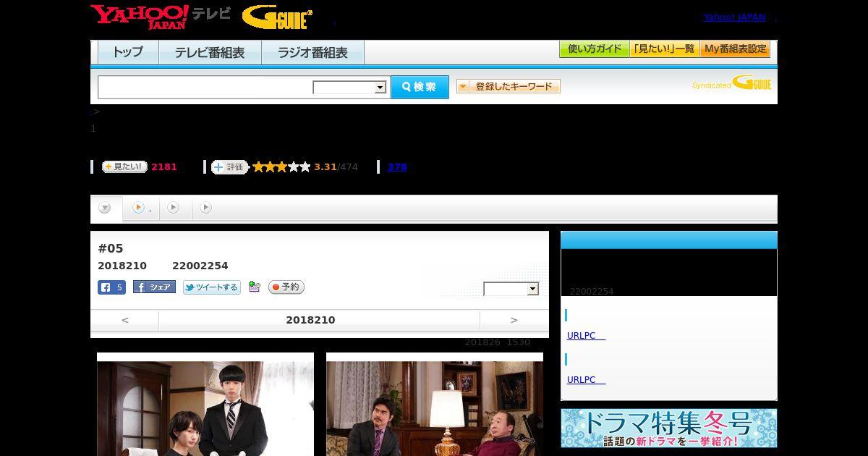Screen dimensions: 868x456
Task: Click the ドラマ特集冬号 banner
Action: coord(669,428)
